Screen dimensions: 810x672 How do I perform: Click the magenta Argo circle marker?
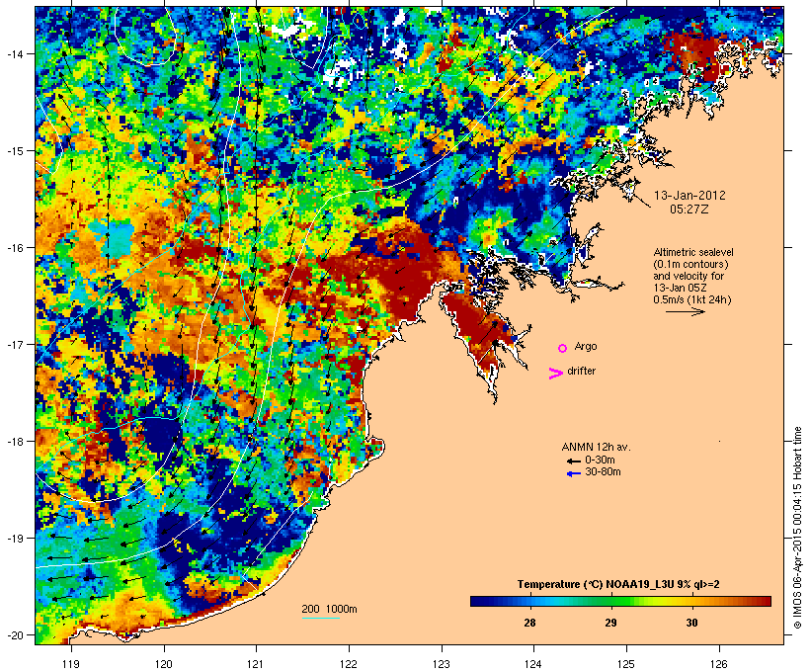tap(563, 348)
